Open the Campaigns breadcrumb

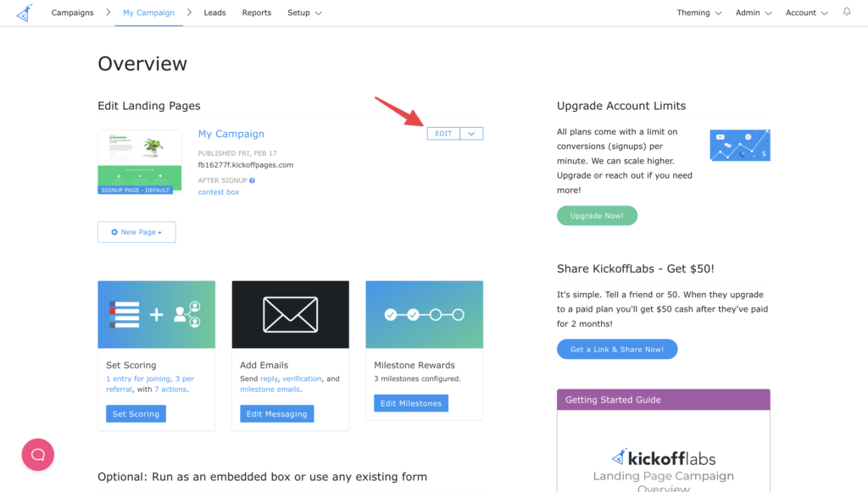pos(73,13)
